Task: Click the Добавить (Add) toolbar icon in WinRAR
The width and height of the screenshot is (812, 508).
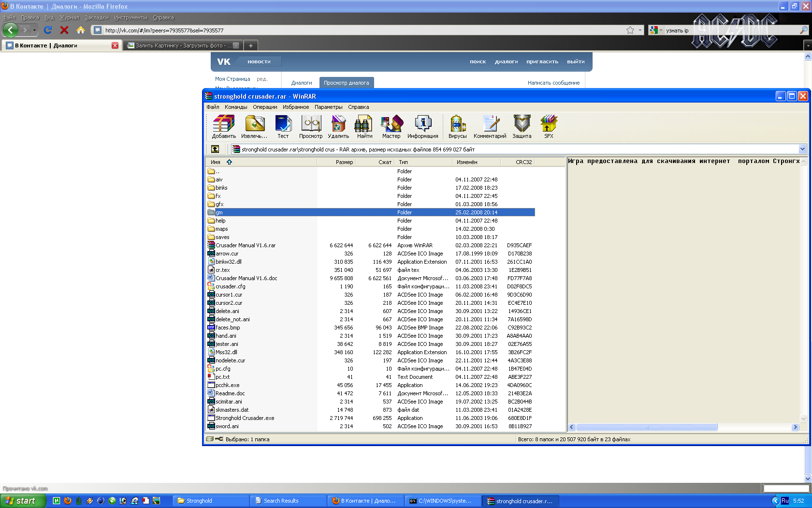Action: click(224, 127)
